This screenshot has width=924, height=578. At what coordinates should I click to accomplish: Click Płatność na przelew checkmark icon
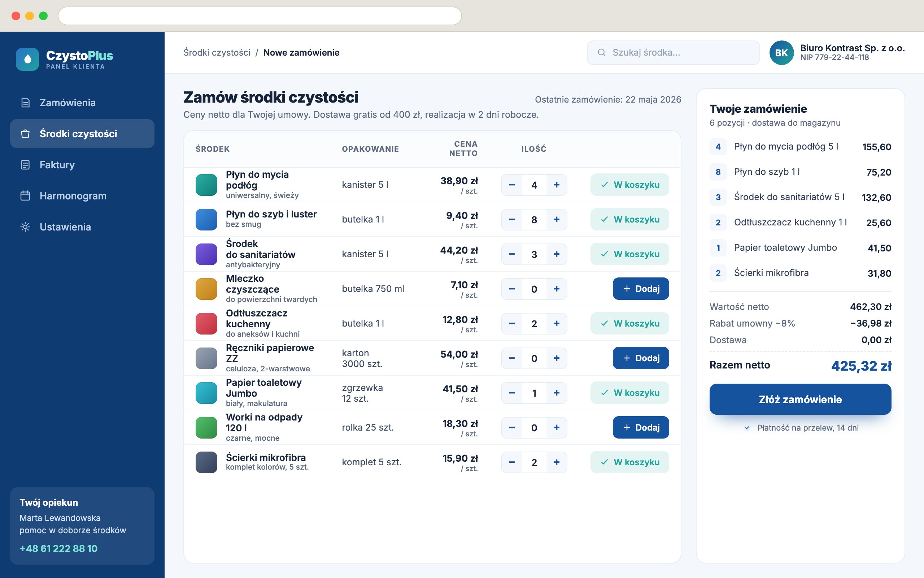[747, 428]
